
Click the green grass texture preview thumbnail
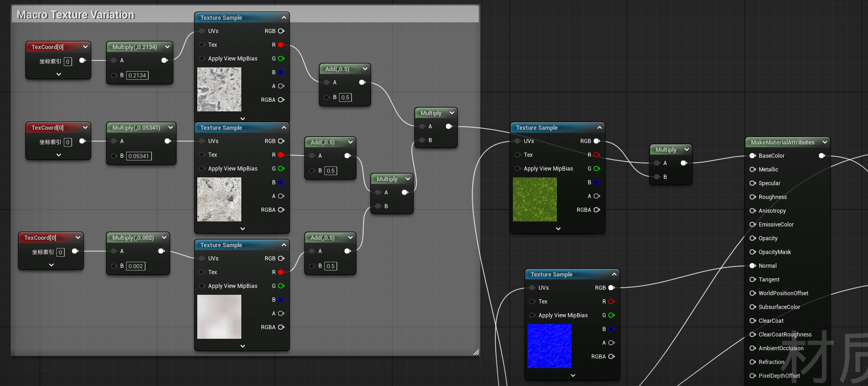pyautogui.click(x=535, y=199)
